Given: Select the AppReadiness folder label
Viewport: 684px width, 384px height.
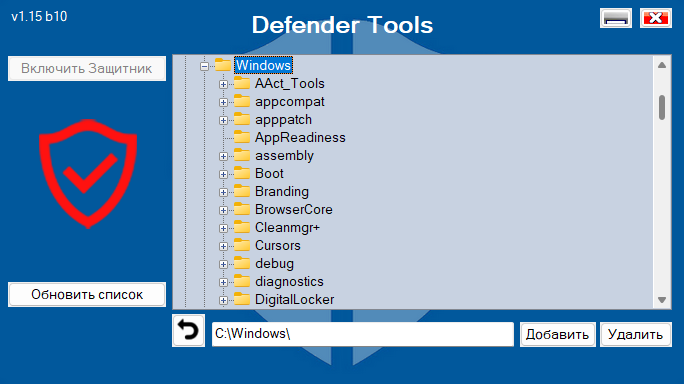Looking at the screenshot, I should (300, 137).
